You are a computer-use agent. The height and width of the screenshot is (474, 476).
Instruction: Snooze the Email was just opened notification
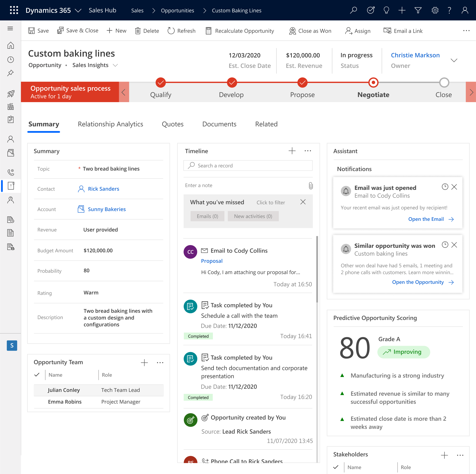(445, 187)
